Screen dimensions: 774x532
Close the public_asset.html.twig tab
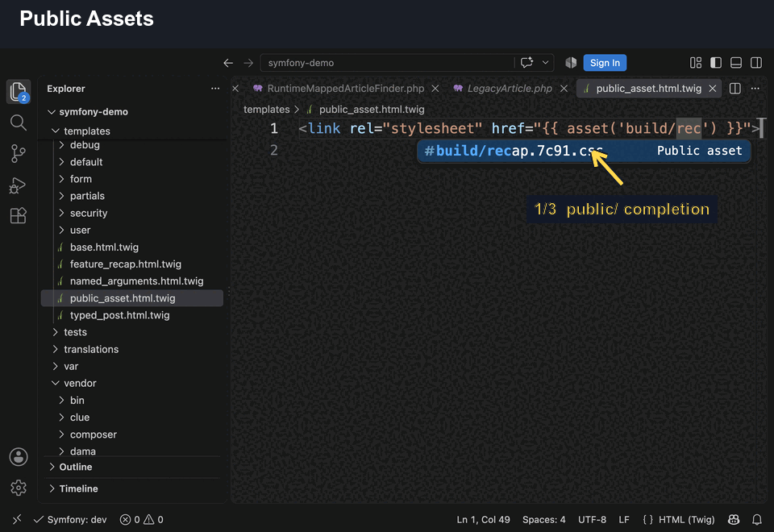click(x=713, y=89)
